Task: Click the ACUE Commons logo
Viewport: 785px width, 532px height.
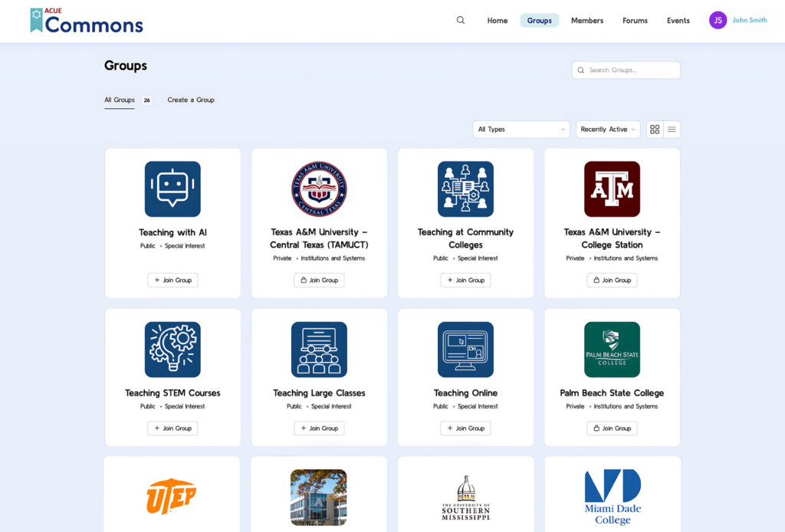Action: click(x=87, y=21)
